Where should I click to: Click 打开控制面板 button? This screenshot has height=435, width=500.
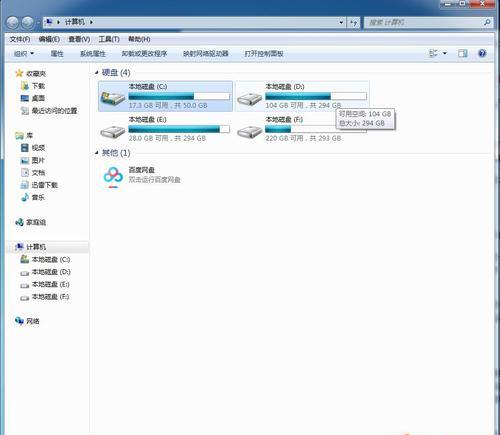coord(264,53)
